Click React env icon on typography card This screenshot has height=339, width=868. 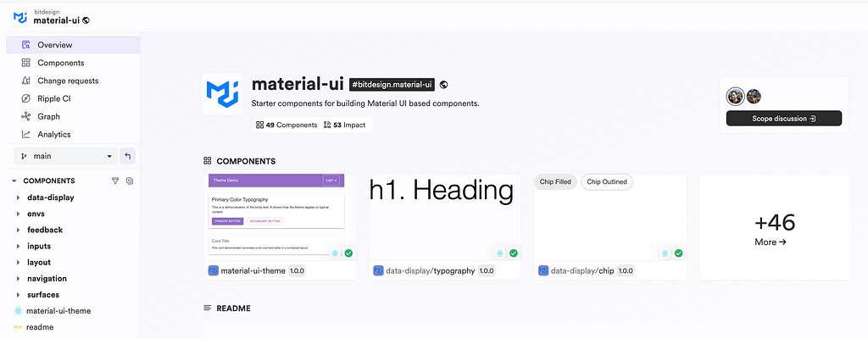500,253
